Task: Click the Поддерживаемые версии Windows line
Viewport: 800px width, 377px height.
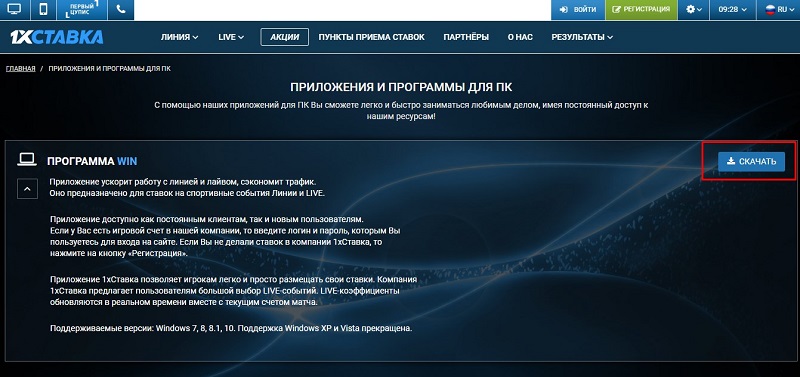Action: coord(231,329)
